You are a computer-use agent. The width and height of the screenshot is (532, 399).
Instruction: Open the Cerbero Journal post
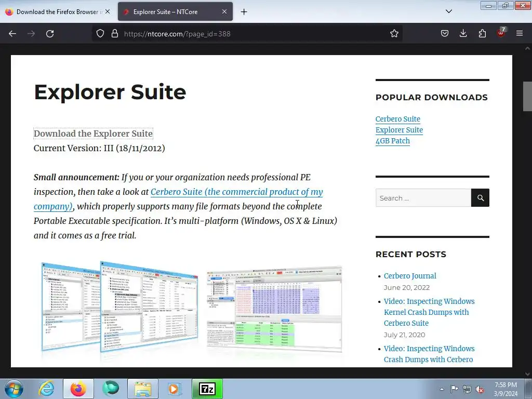410,276
